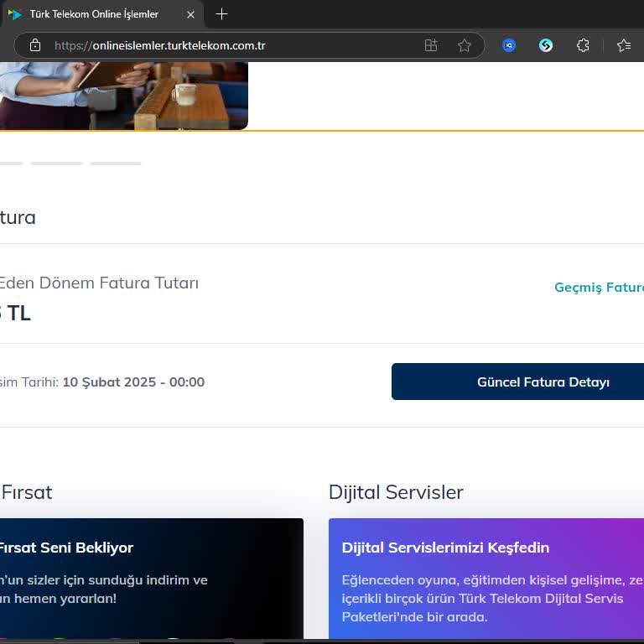This screenshot has width=644, height=644.
Task: Open the apps grid icon in address bar
Action: tap(431, 45)
